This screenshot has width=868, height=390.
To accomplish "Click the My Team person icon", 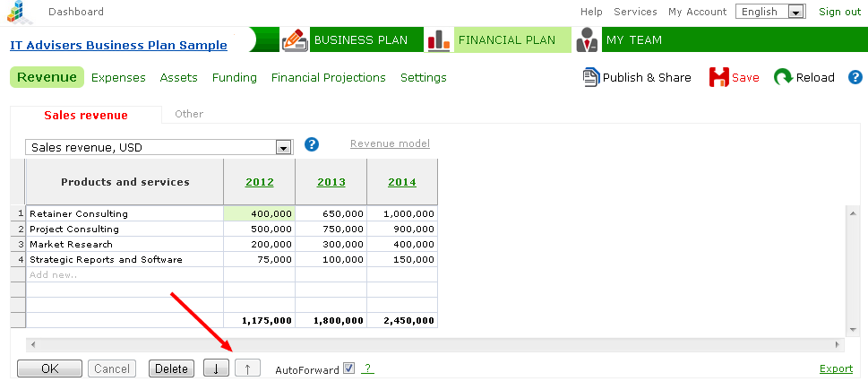I will click(x=587, y=40).
